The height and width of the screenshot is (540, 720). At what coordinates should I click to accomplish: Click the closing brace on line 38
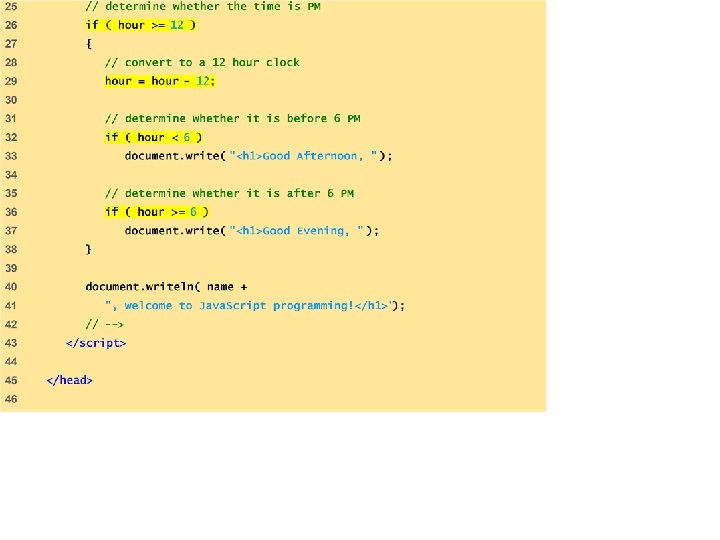[89, 249]
